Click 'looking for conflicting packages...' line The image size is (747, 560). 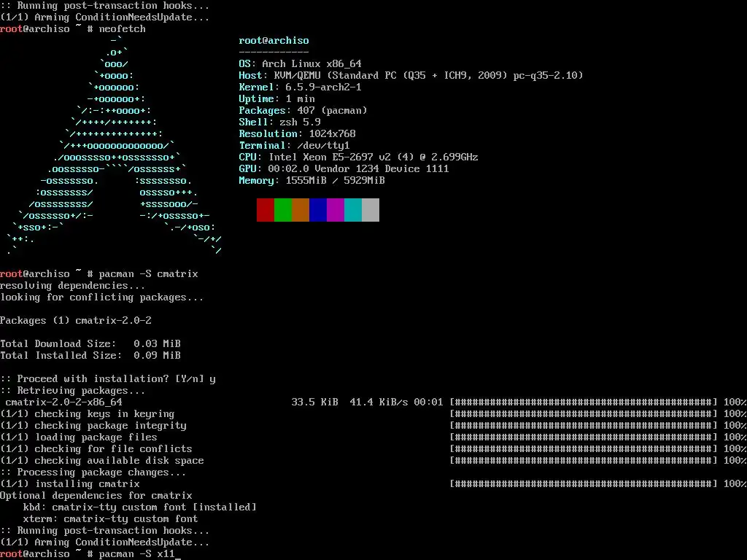(x=102, y=297)
